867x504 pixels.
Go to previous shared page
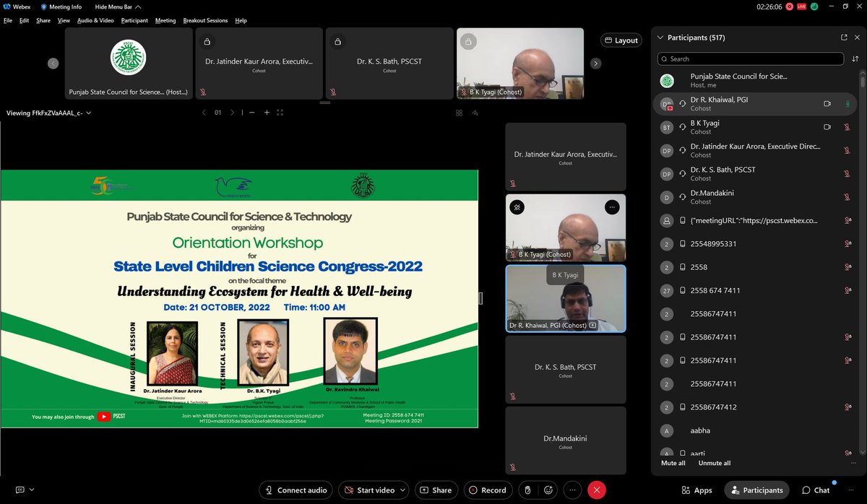coord(203,113)
